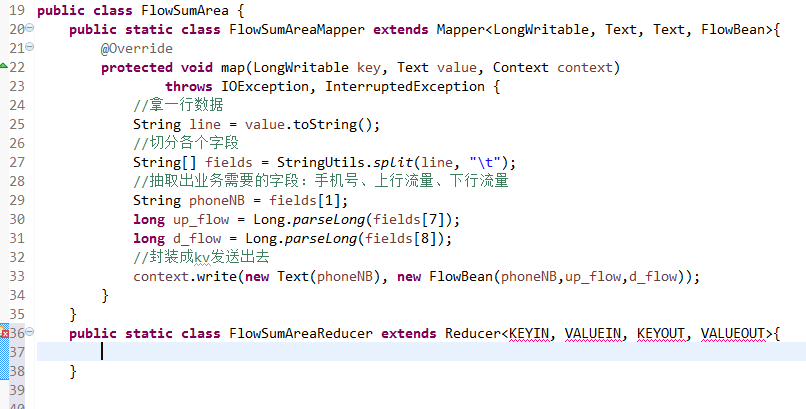Click FlowSumAreaMapper class name

pos(297,29)
